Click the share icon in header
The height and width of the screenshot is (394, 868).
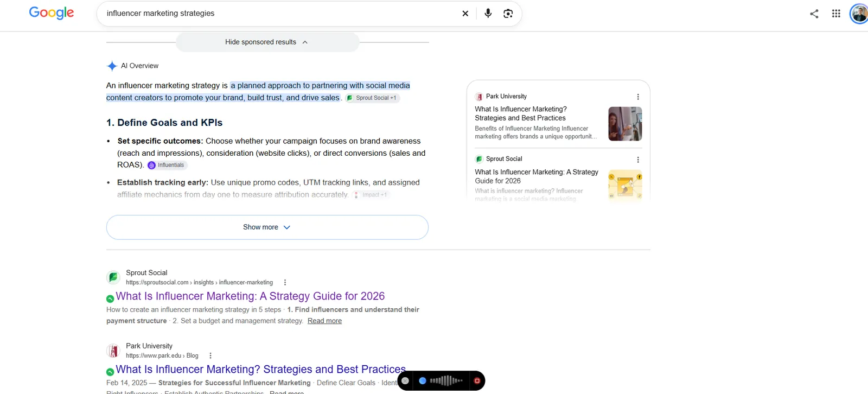(x=814, y=14)
